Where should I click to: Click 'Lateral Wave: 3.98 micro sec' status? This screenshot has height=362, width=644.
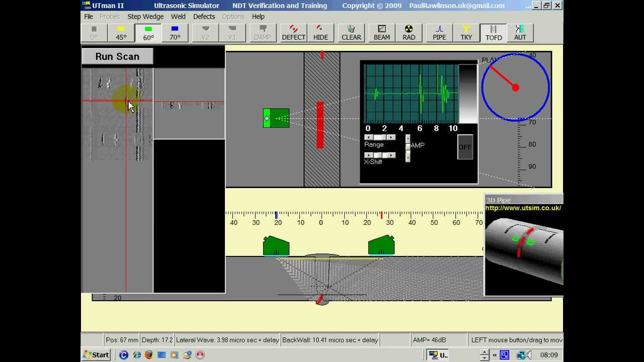click(x=227, y=340)
